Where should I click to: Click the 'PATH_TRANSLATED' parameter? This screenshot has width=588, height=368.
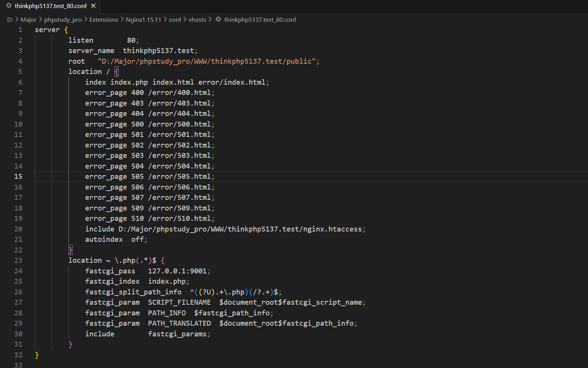click(x=179, y=323)
